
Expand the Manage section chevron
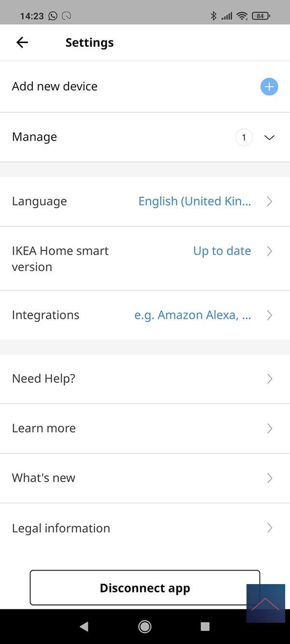(x=270, y=138)
